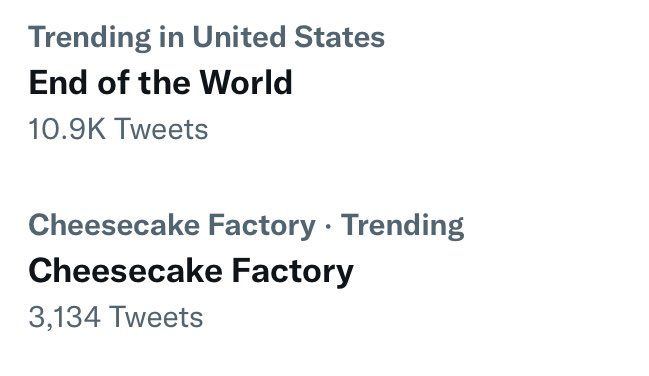Click the word Factory in gray category label
649x376 pixels.
coord(262,226)
